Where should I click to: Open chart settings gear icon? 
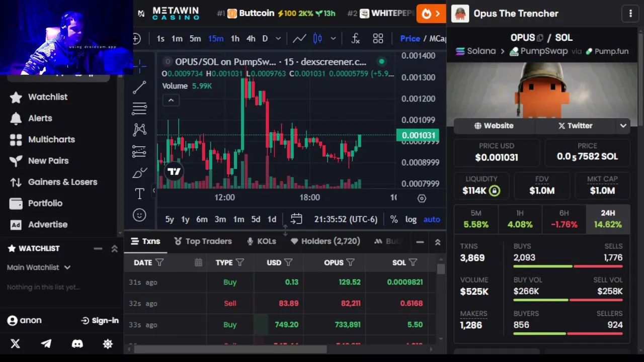[422, 198]
